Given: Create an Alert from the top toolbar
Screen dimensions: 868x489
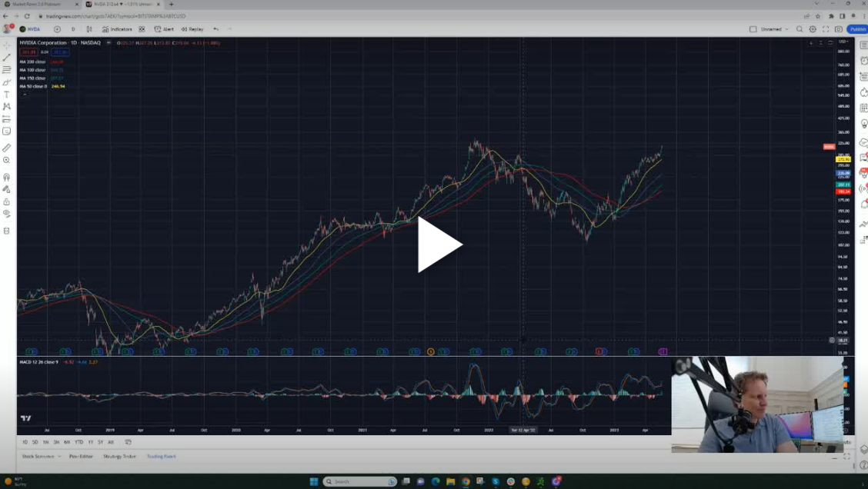Looking at the screenshot, I should tap(164, 29).
